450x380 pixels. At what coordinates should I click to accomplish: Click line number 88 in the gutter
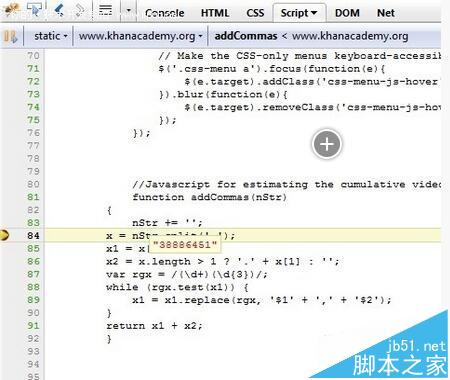pos(33,287)
